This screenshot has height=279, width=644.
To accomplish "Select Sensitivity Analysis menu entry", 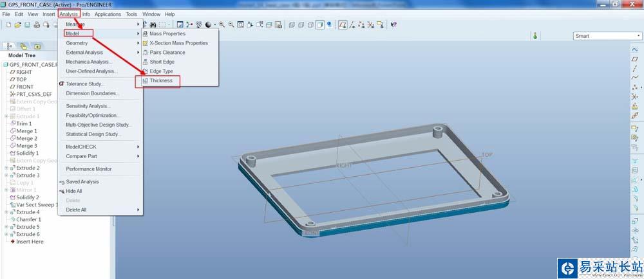I will [88, 106].
